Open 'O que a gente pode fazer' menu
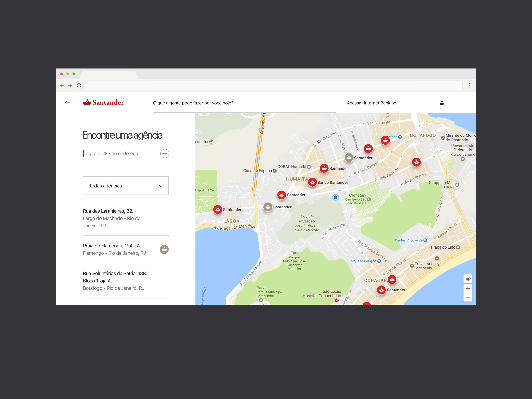 point(193,103)
